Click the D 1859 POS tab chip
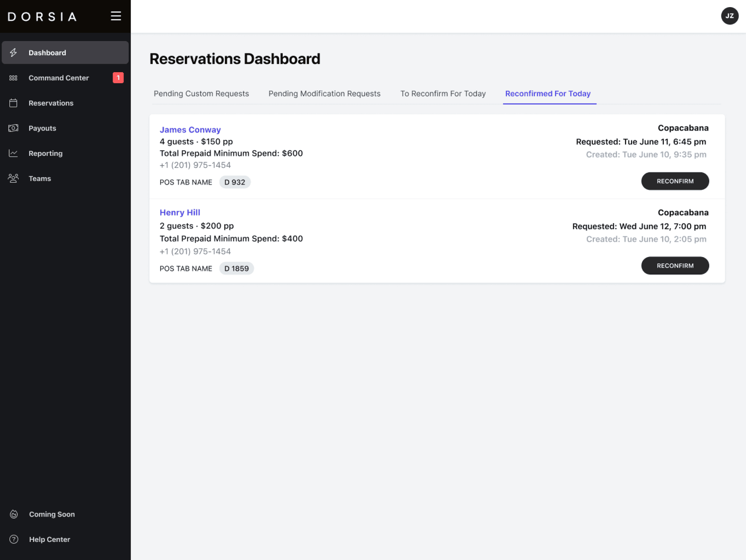Viewport: 746px width, 560px height. 236,269
